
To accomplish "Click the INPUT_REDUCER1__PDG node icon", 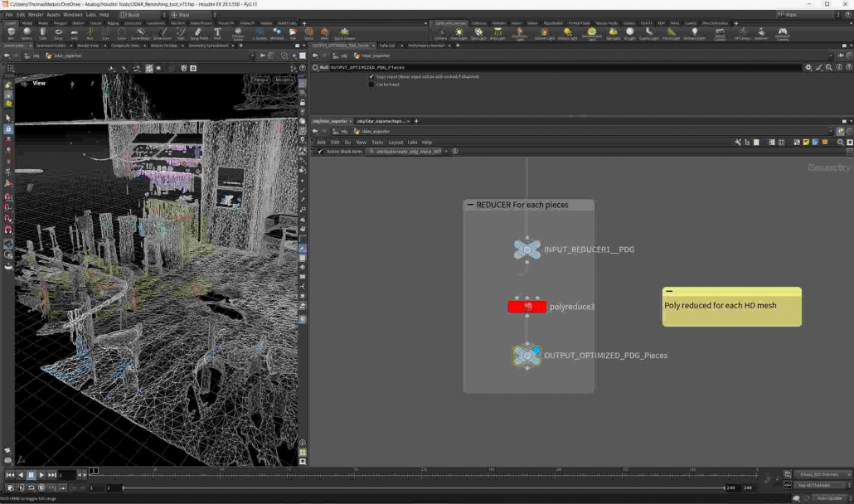I will pos(526,249).
